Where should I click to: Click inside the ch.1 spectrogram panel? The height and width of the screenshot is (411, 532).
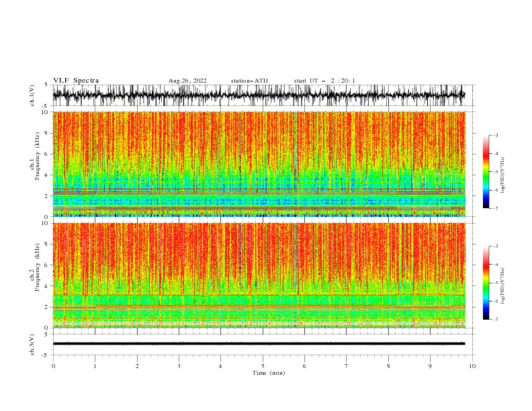point(259,164)
